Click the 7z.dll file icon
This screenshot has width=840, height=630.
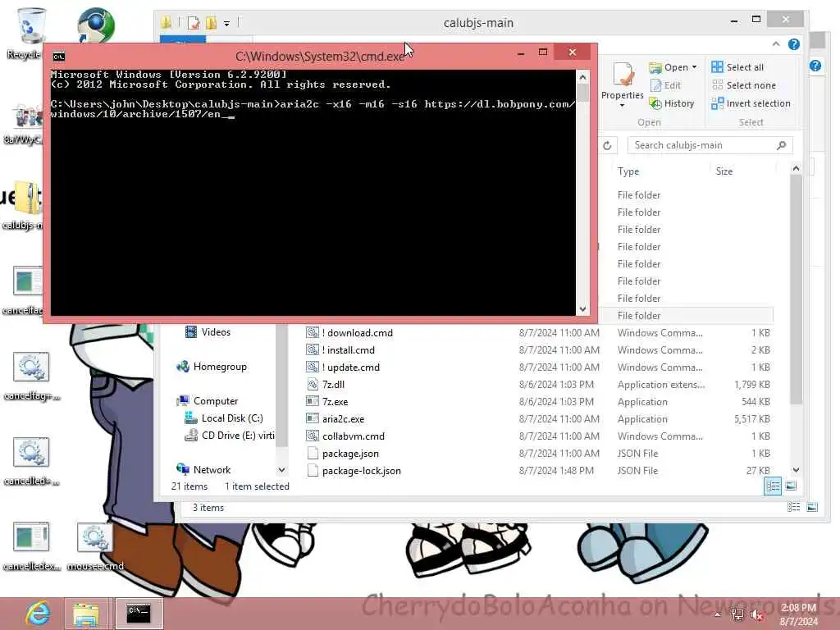(313, 384)
